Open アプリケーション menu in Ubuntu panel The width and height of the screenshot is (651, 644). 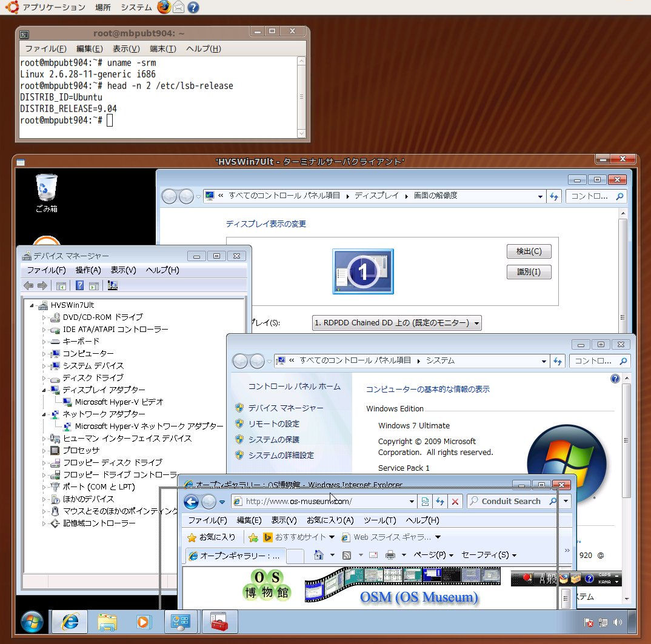pyautogui.click(x=53, y=7)
